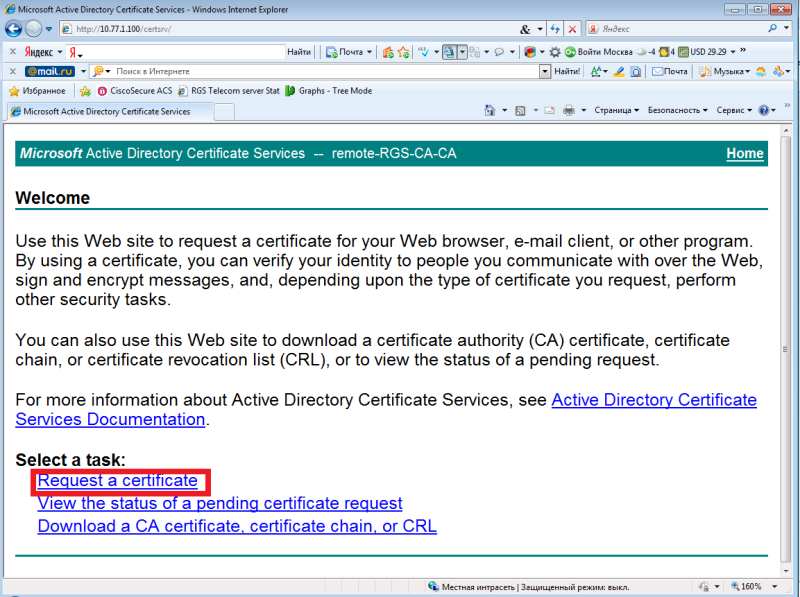This screenshot has width=800, height=597.
Task: Click the Print icon in the command bar
Action: [569, 110]
